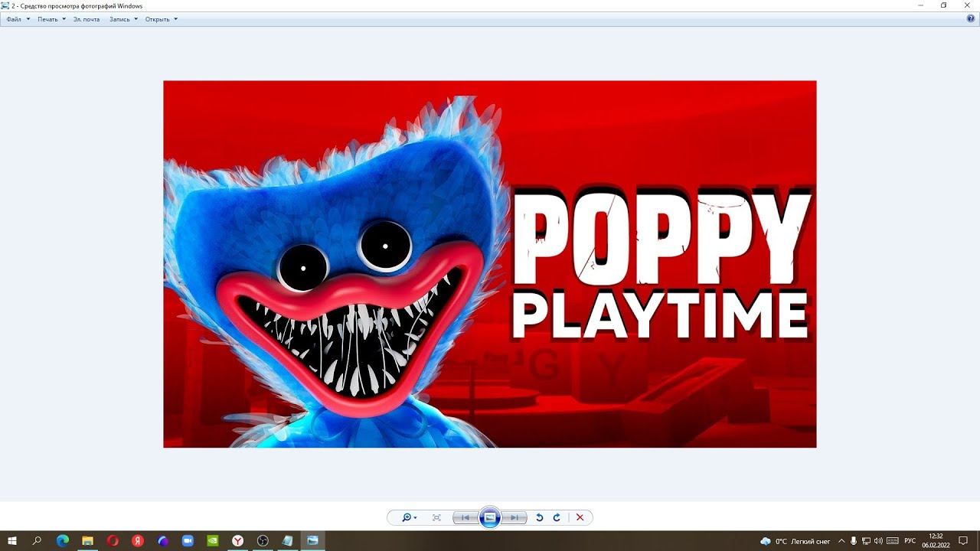Image resolution: width=980 pixels, height=551 pixels.
Task: Open the weather widget showing Легкий снег
Action: (795, 541)
